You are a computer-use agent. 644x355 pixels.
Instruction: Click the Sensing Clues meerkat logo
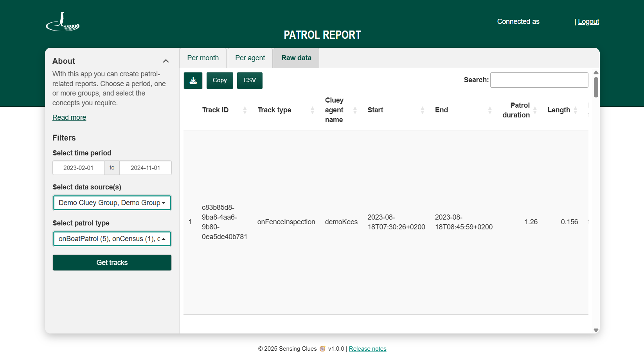[x=63, y=22]
